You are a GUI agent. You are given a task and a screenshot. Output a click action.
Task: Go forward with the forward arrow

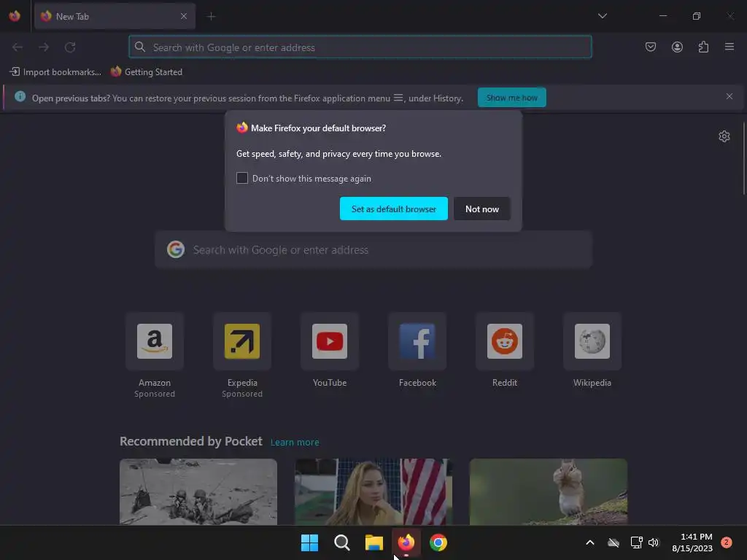pyautogui.click(x=44, y=47)
